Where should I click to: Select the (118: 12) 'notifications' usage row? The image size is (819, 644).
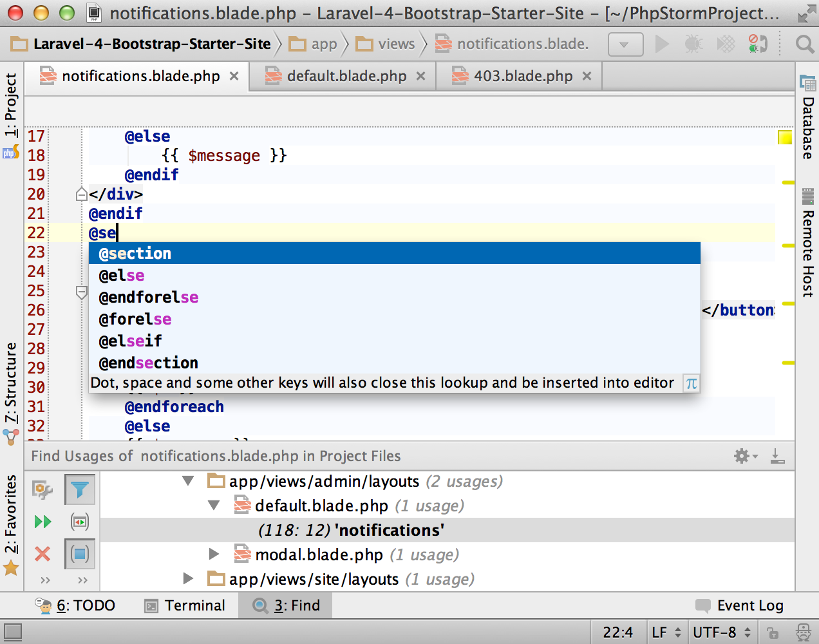tap(448, 530)
